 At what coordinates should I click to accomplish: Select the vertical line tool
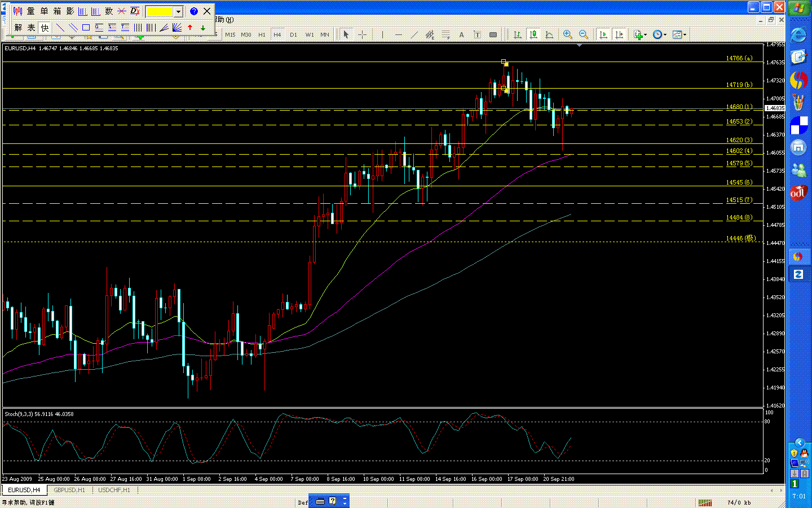[x=382, y=35]
